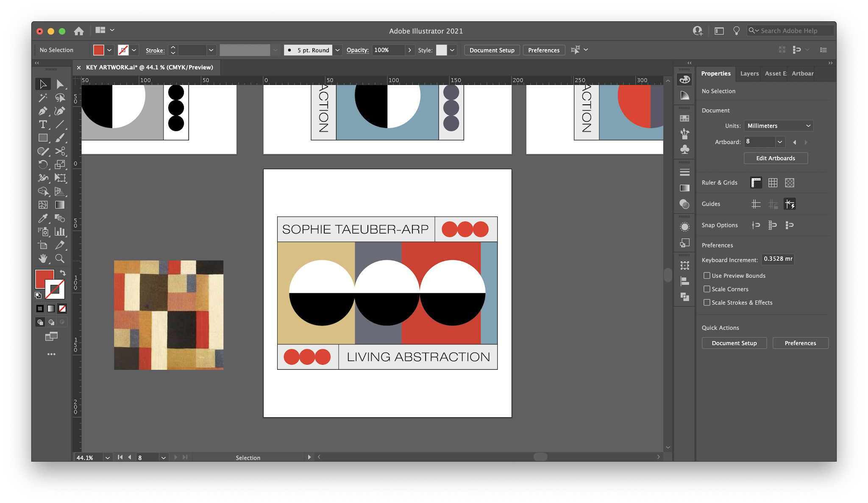Select the Pen tool
This screenshot has width=868, height=503.
(x=43, y=111)
